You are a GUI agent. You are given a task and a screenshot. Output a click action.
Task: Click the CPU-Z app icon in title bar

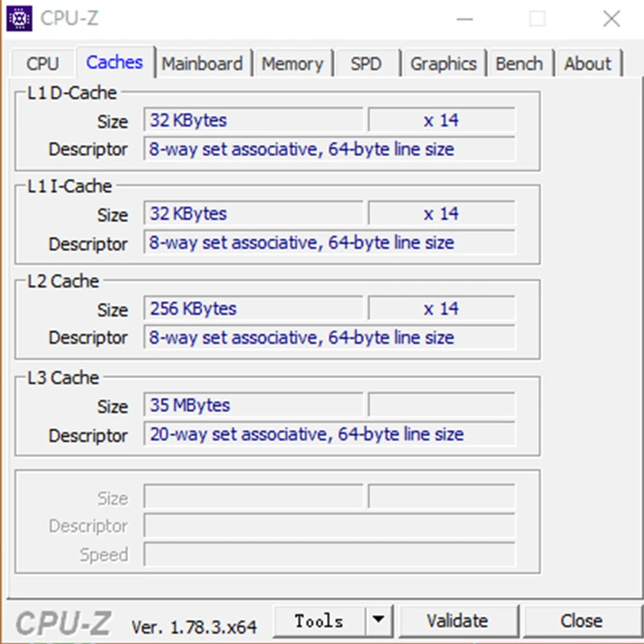pyautogui.click(x=19, y=19)
